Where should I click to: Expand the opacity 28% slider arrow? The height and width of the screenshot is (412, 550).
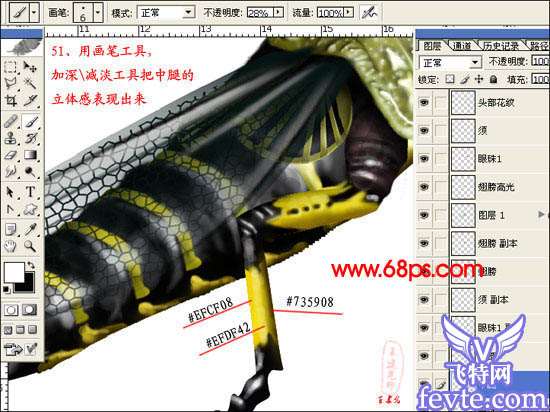pos(279,13)
